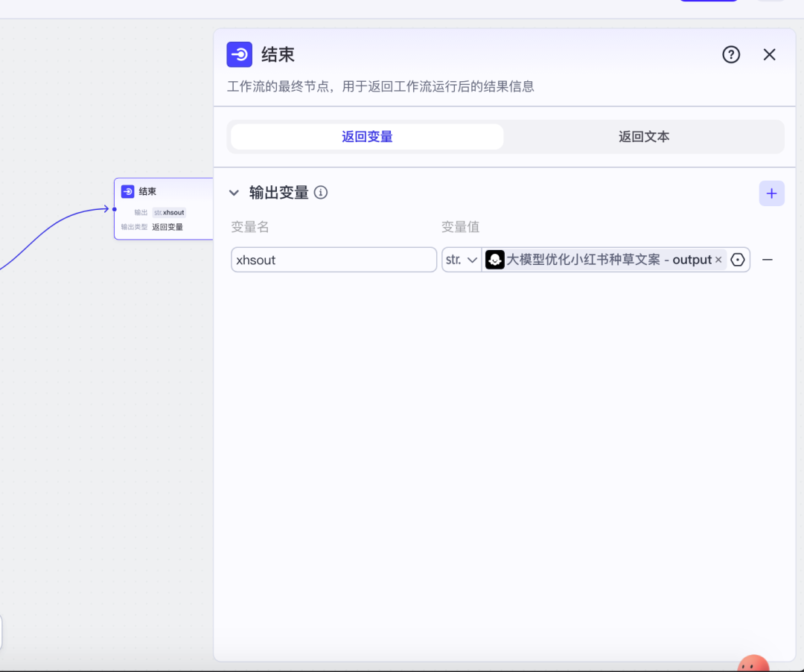Viewport: 804px width, 672px height.
Task: Click the red avatar at bottom right
Action: point(753,664)
